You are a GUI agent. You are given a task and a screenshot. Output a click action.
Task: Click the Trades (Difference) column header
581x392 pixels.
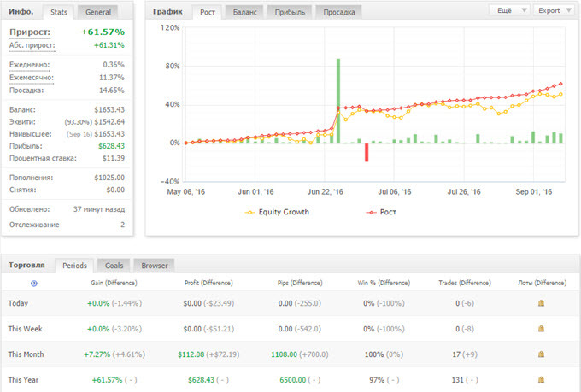pyautogui.click(x=465, y=283)
